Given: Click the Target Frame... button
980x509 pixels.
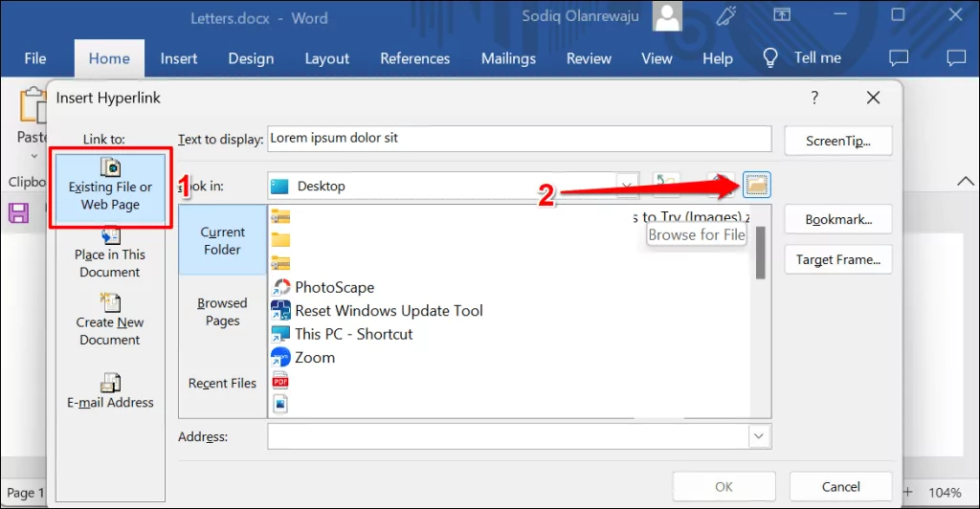Looking at the screenshot, I should 838,259.
